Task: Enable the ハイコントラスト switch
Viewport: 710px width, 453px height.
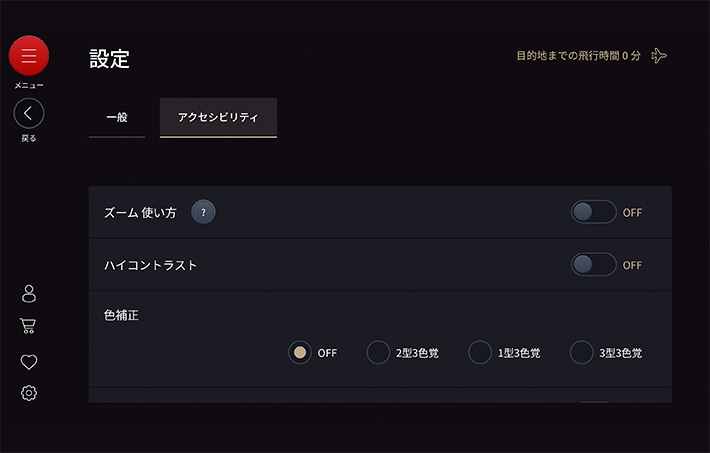Action: tap(593, 265)
